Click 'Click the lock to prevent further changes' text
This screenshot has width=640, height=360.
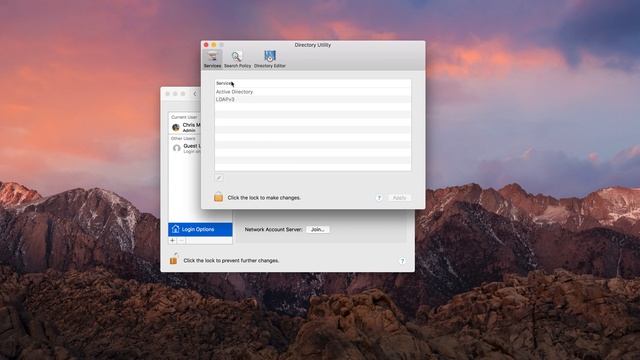tap(231, 260)
